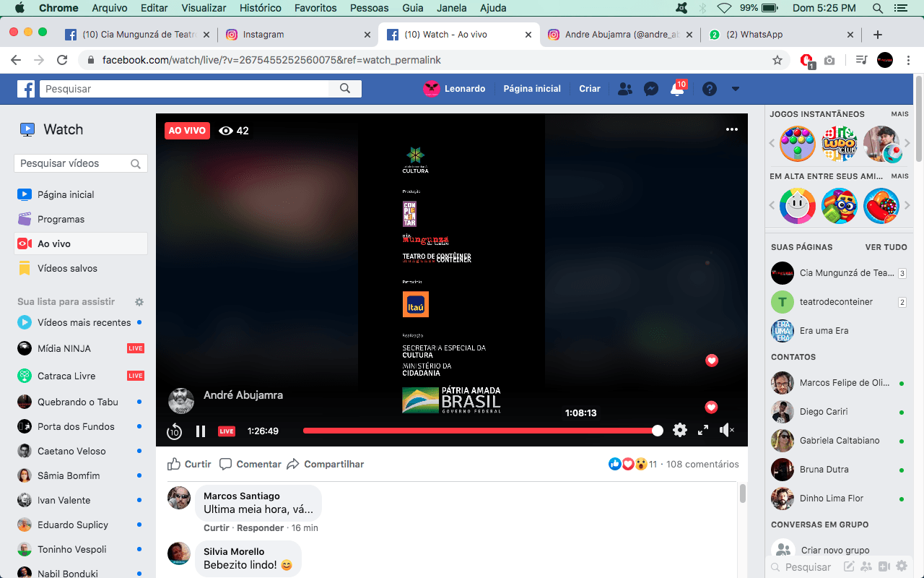The width and height of the screenshot is (924, 578).
Task: Click Responder under Marcos Santiago comment
Action: point(261,527)
